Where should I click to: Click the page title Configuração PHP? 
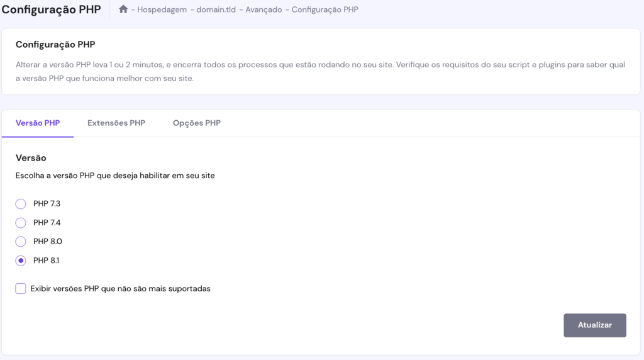click(52, 9)
